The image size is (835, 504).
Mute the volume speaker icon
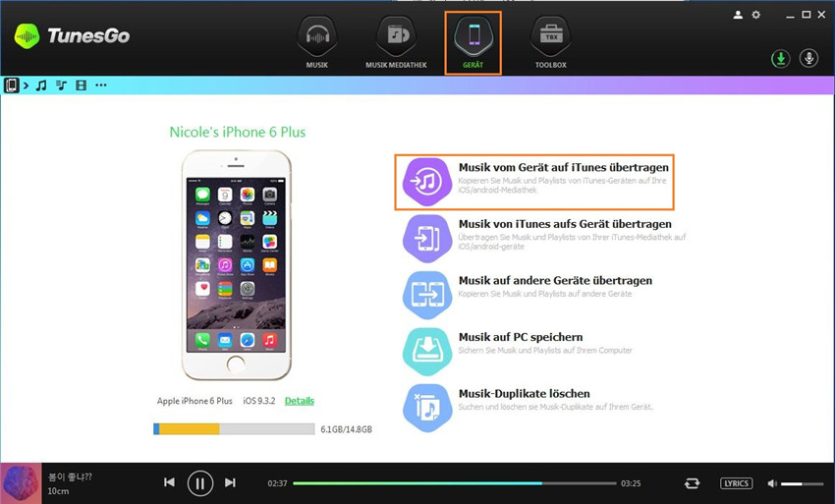point(771,483)
